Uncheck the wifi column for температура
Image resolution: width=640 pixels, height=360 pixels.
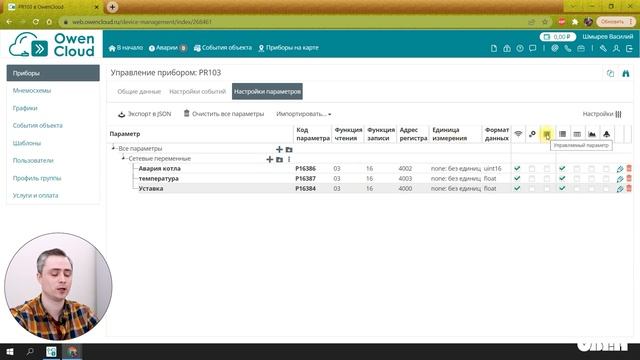(517, 178)
